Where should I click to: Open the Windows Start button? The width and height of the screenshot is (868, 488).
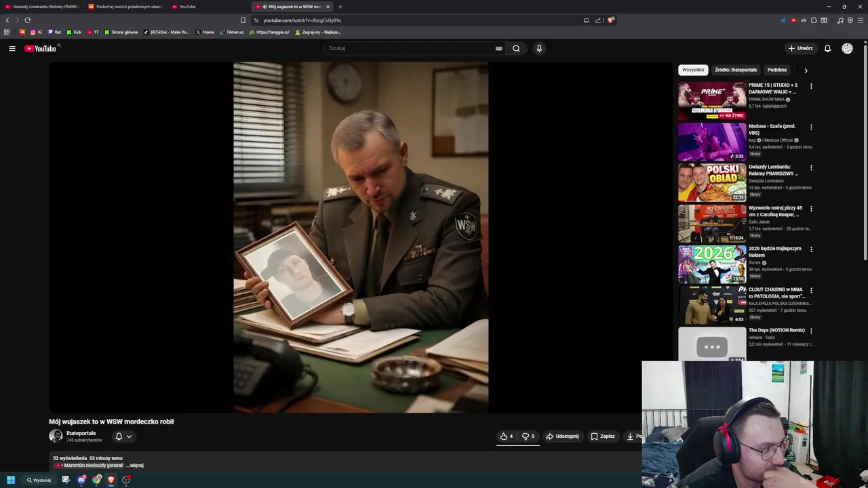point(10,480)
